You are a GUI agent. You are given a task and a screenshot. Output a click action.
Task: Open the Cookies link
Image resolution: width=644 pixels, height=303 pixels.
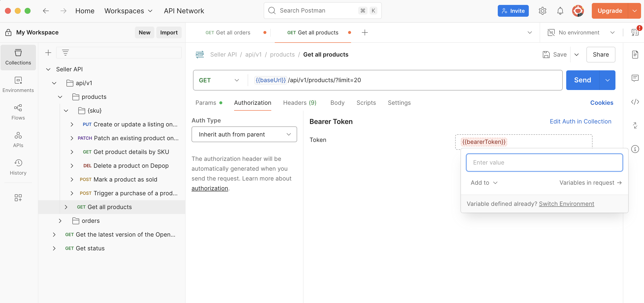(x=601, y=103)
